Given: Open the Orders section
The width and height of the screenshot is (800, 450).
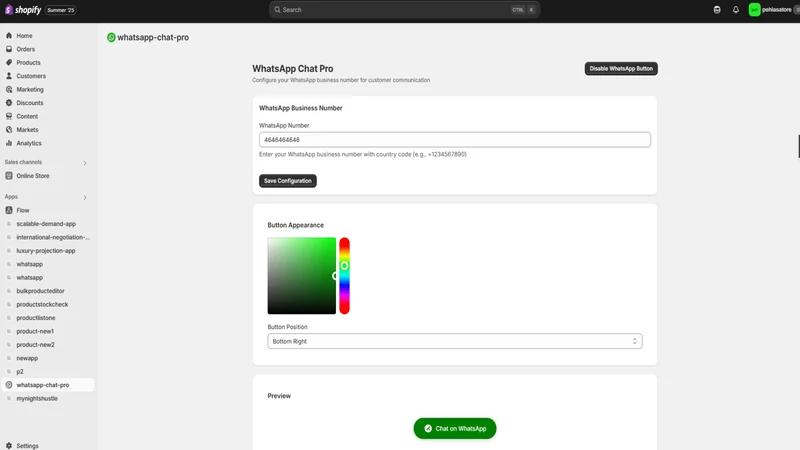Looking at the screenshot, I should pos(26,49).
